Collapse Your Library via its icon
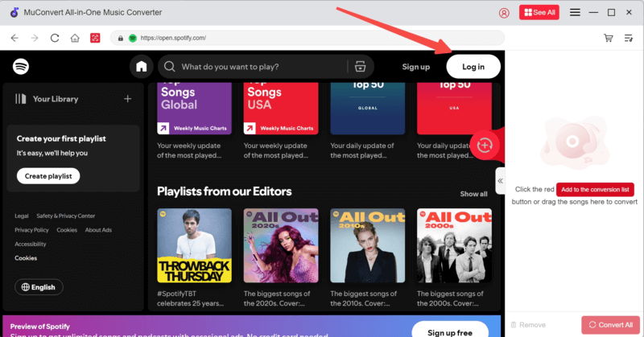The width and height of the screenshot is (644, 337). click(21, 98)
